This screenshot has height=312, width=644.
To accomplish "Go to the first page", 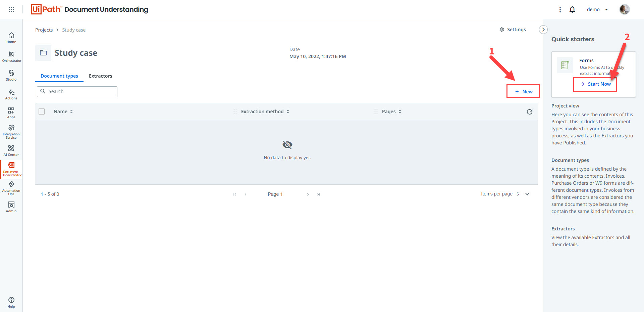I will click(x=235, y=194).
